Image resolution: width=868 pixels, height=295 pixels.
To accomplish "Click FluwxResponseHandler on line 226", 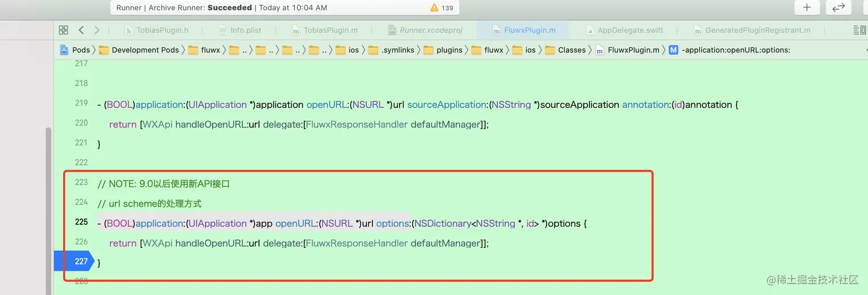I will click(x=356, y=243).
